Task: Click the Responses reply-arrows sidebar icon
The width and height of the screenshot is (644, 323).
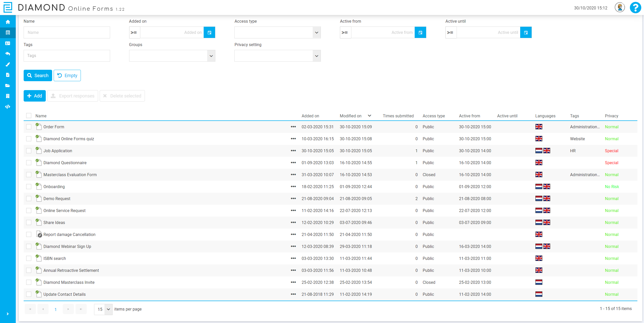Action: click(8, 54)
